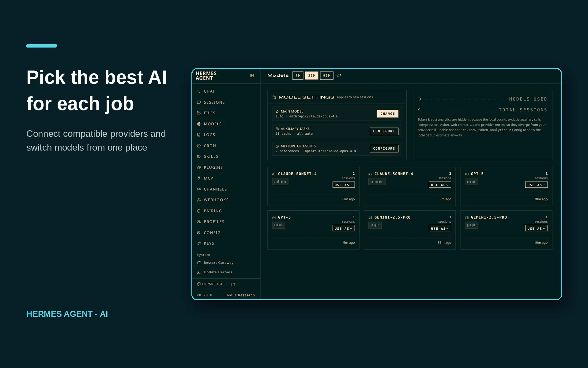Click the "applies to new sessions" note
Screen dimensions: 588x368
click(x=355, y=97)
